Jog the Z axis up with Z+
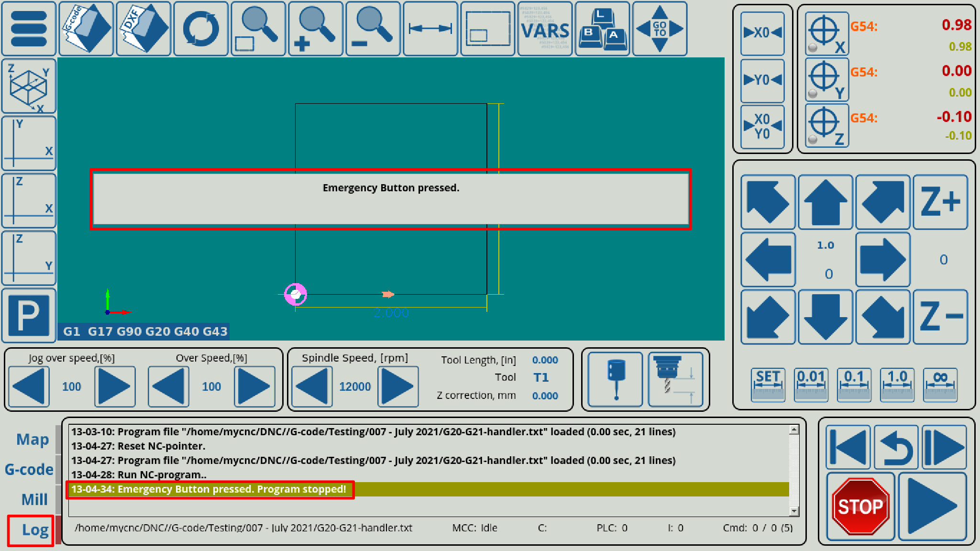 940,202
